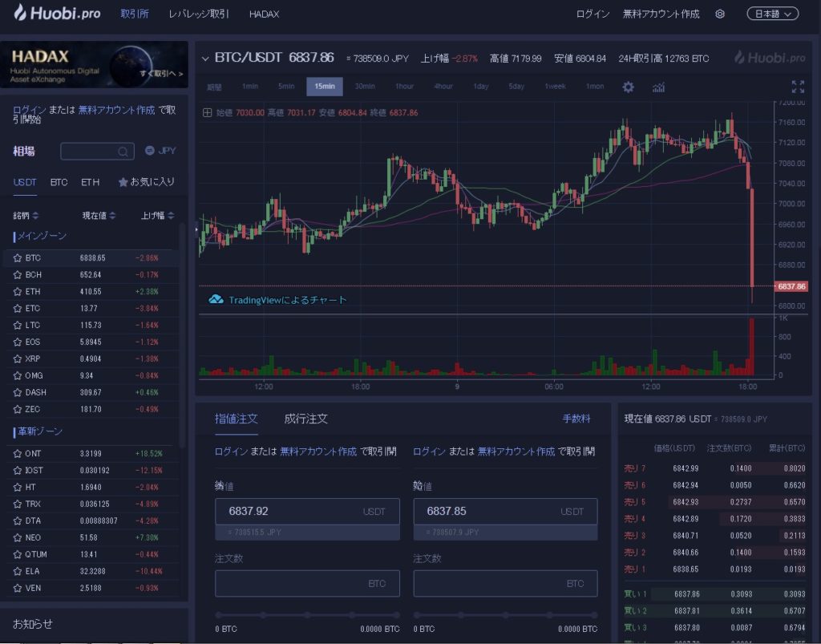The image size is (821, 644).
Task: Favorite OMG with its star icon
Action: (18, 375)
